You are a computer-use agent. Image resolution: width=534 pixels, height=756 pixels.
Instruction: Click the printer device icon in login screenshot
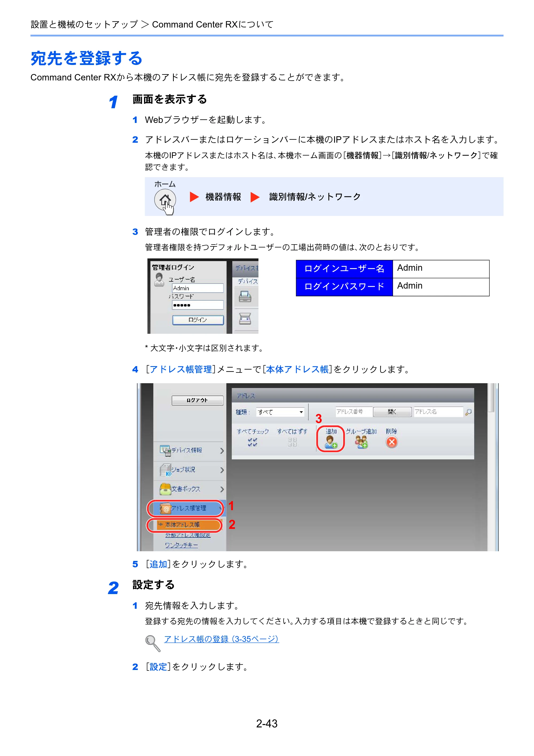[245, 297]
